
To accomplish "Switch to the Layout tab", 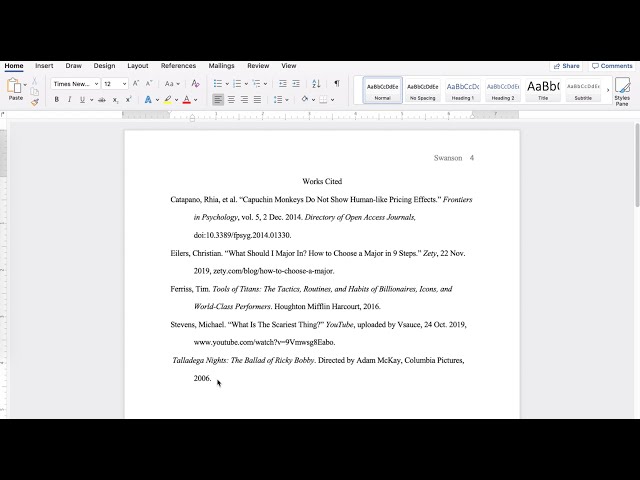I will click(138, 66).
